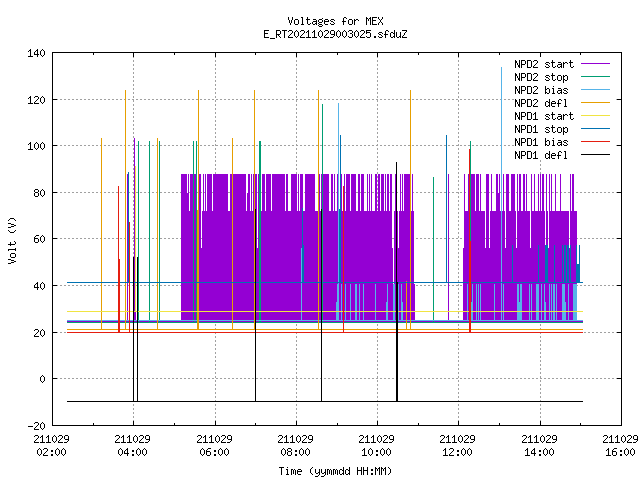Click the 140 y-axis tick label
Image resolution: width=640 pixels, height=480 pixels.
tap(36, 53)
